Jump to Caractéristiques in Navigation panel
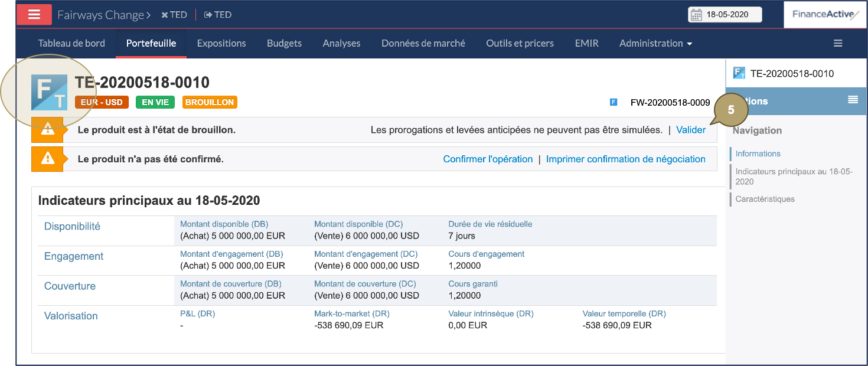 click(x=765, y=199)
